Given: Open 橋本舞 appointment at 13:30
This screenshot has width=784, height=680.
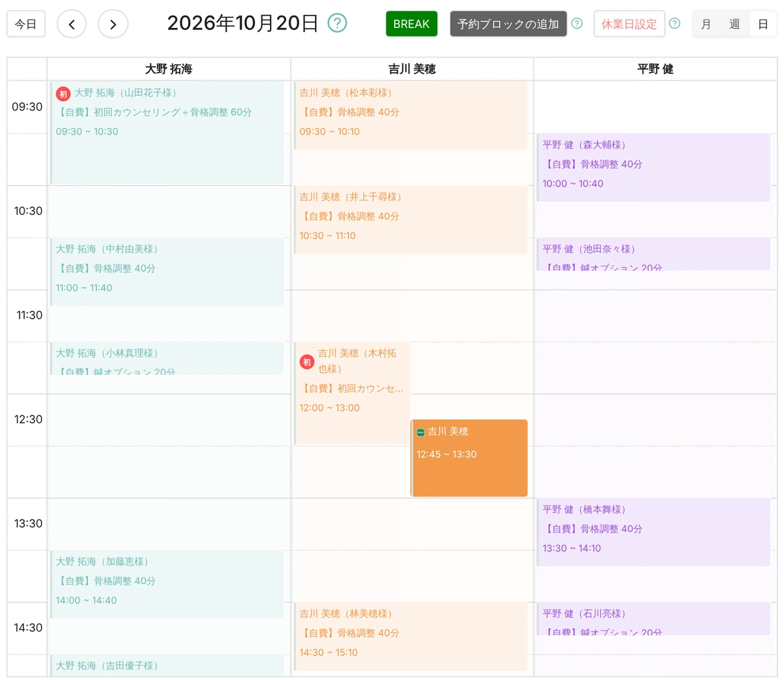Looking at the screenshot, I should pos(653,532).
